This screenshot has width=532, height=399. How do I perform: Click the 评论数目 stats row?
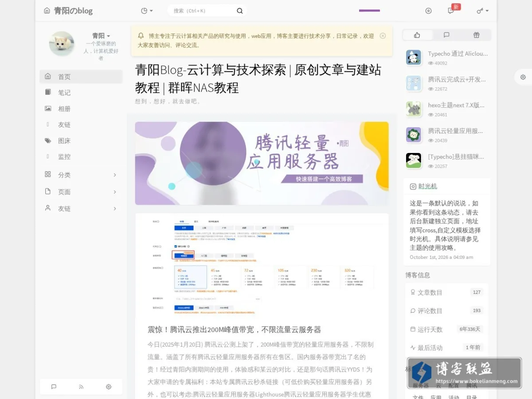[x=446, y=311]
